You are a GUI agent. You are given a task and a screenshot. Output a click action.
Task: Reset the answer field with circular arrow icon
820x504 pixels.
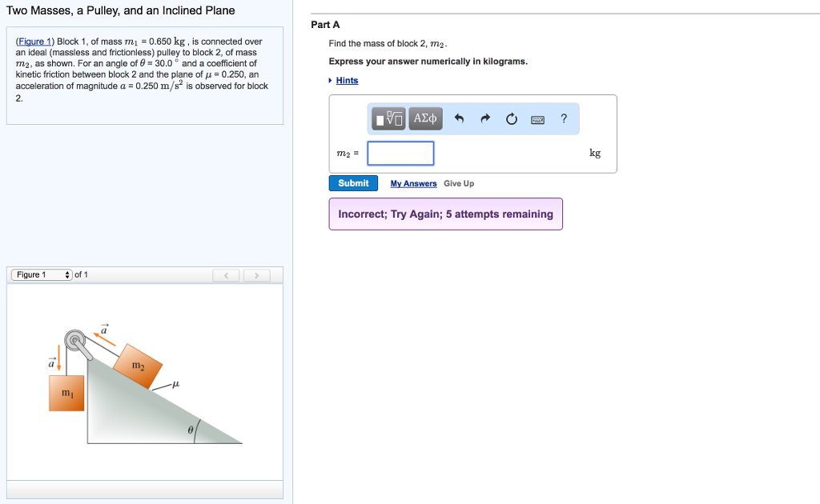click(512, 118)
